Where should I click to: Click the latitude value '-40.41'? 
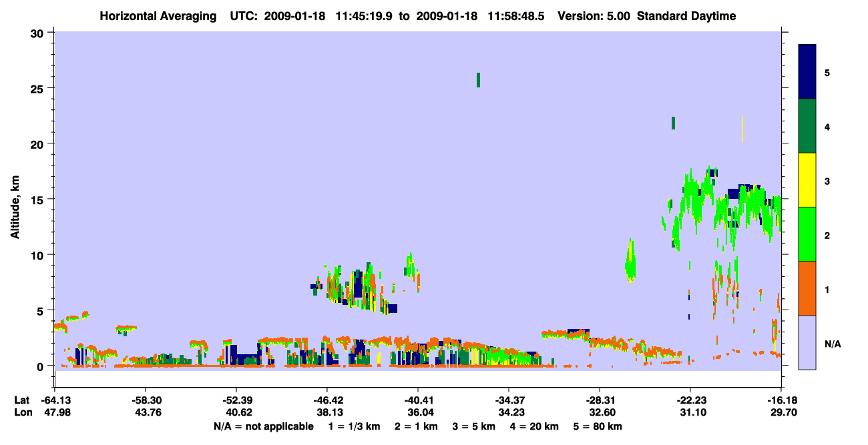tap(418, 400)
